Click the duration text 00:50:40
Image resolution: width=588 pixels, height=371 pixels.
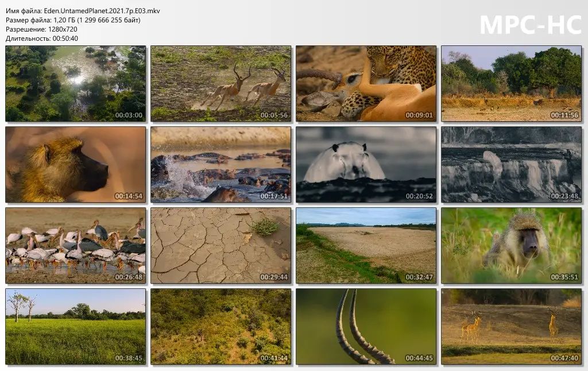[65, 38]
